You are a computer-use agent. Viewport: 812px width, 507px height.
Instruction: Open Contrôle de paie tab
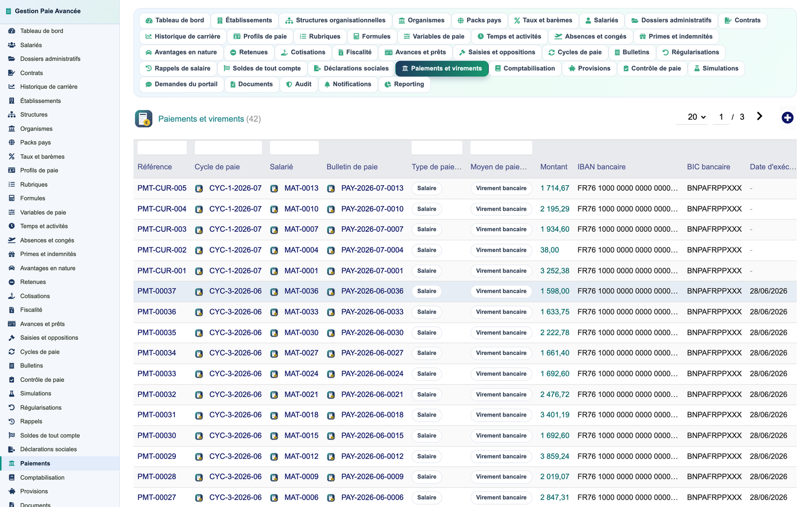pyautogui.click(x=652, y=68)
